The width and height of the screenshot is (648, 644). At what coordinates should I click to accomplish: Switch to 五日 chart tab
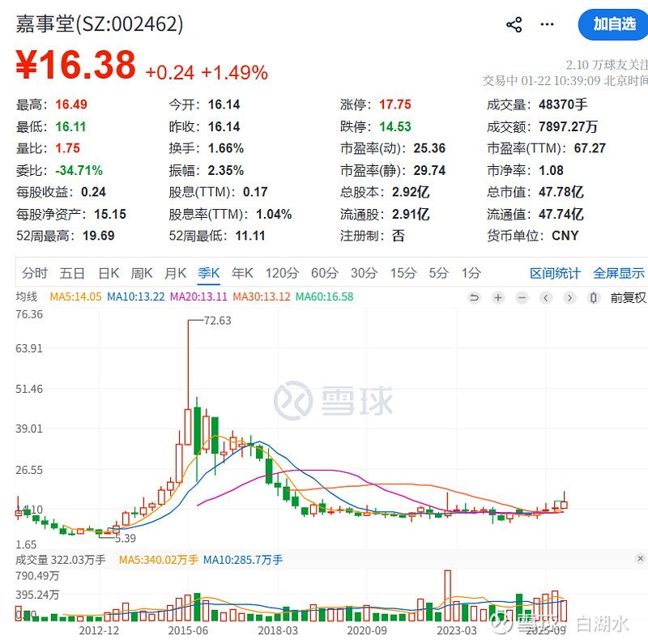tap(72, 273)
